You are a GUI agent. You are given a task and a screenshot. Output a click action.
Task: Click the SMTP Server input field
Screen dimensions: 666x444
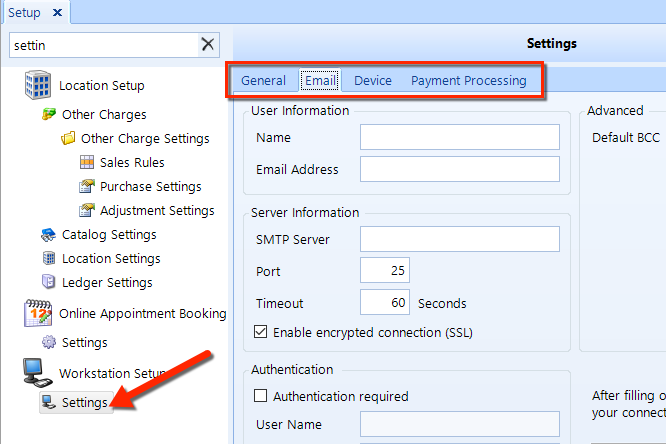pyautogui.click(x=460, y=240)
